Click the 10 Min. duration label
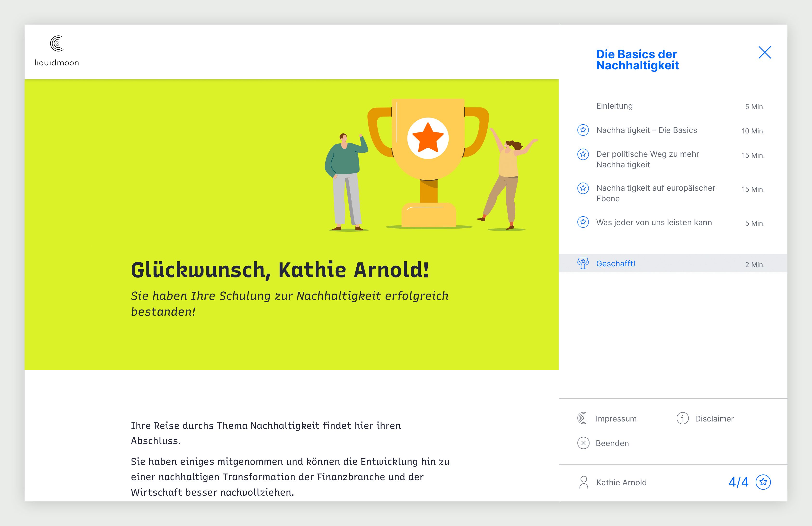Image resolution: width=812 pixels, height=526 pixels. 753,131
